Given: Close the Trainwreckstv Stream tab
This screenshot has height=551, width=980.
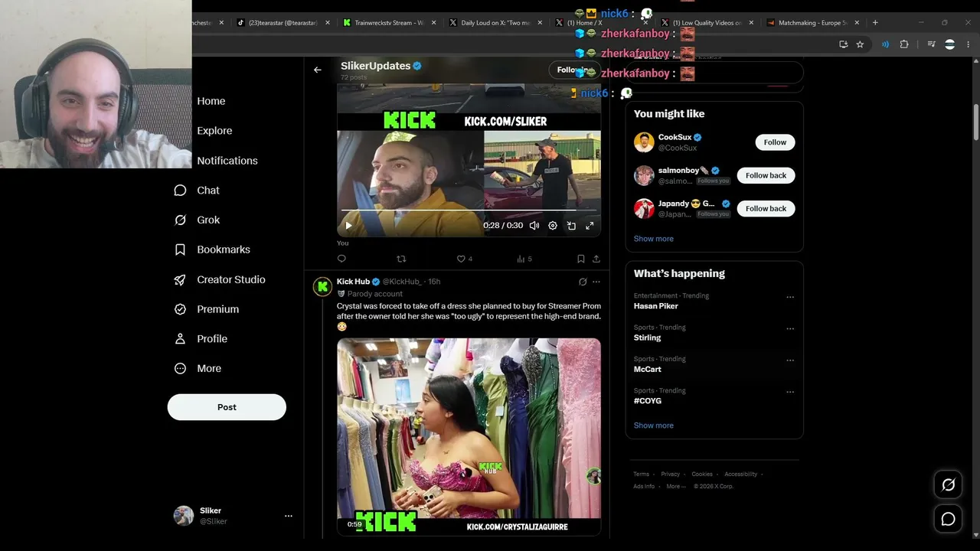Looking at the screenshot, I should (433, 23).
